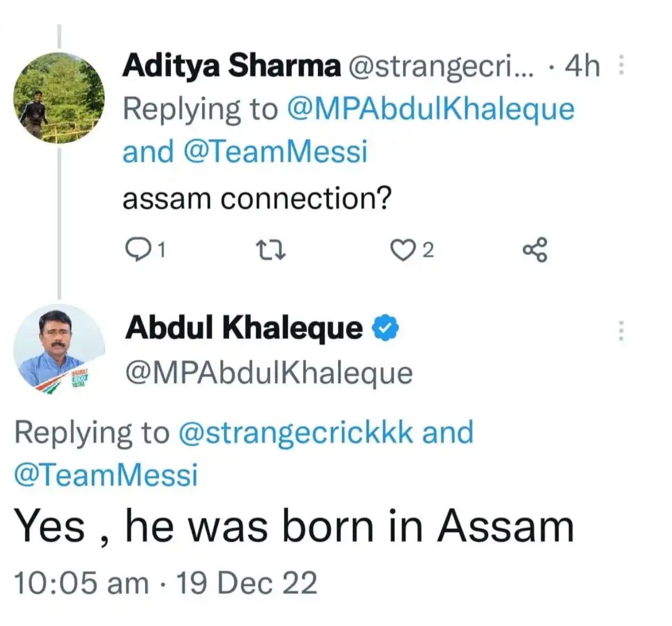The height and width of the screenshot is (626, 672).
Task: Open the @TeamMessi mention in Aditya's reply
Action: pos(275,152)
